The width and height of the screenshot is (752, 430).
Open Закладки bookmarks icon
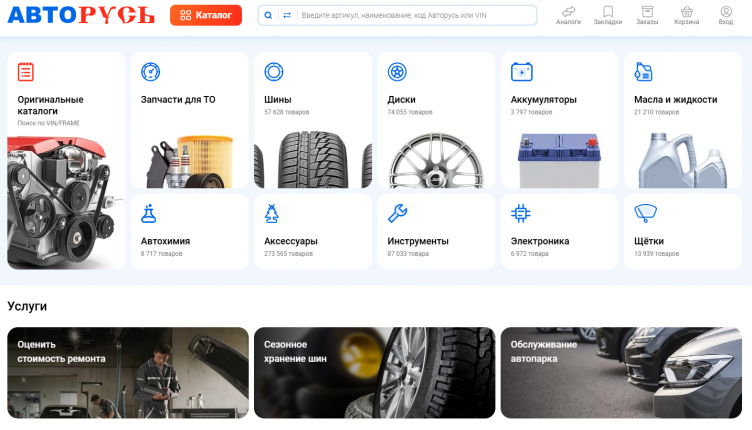pos(607,12)
